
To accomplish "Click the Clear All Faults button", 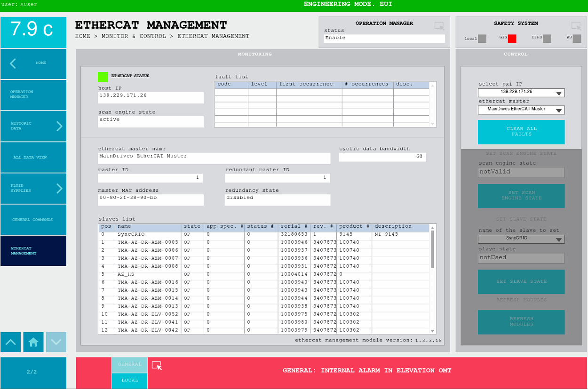I will (x=521, y=132).
